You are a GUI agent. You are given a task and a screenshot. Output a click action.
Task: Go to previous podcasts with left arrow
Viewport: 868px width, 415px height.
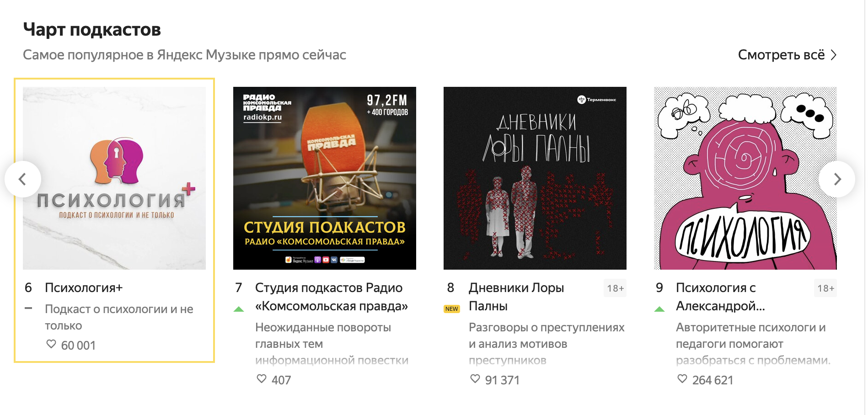[22, 179]
